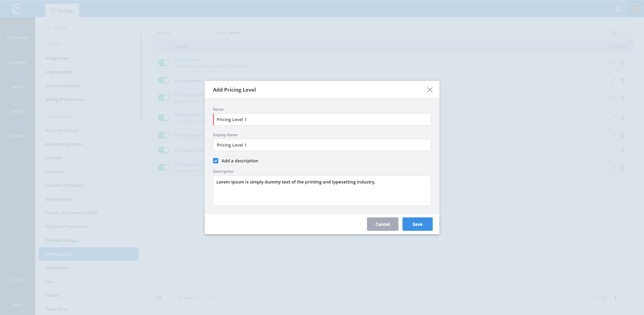The height and width of the screenshot is (315, 644).
Task: Expand the rows per page dropdown
Action: point(163,298)
